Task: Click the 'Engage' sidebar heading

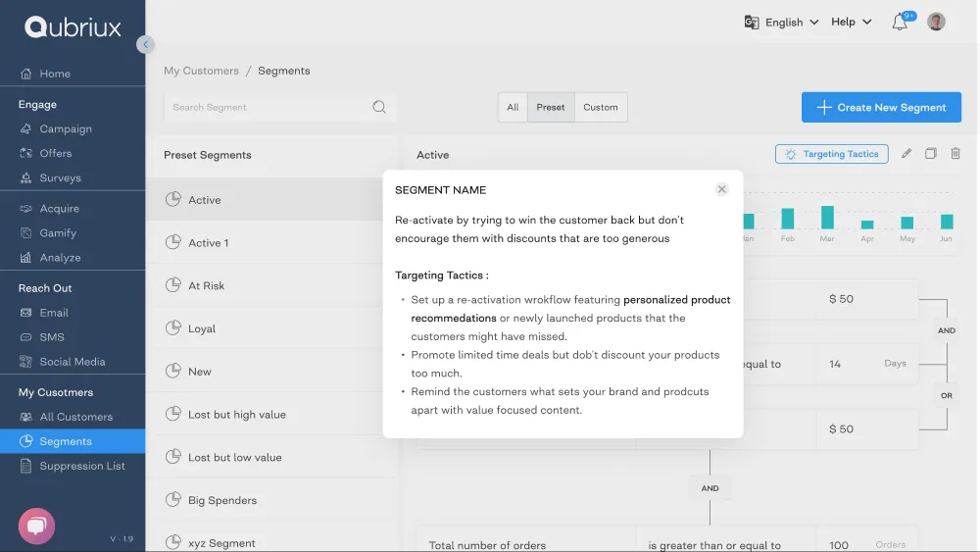Action: (37, 104)
